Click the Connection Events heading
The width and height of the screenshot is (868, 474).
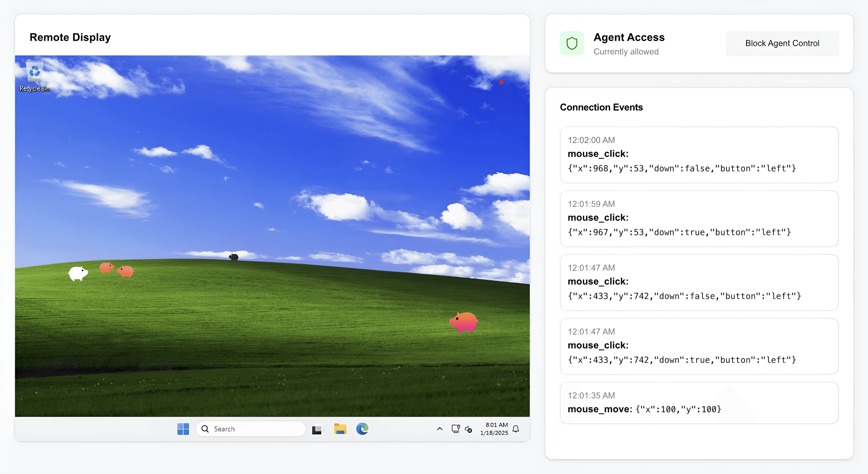coord(601,107)
